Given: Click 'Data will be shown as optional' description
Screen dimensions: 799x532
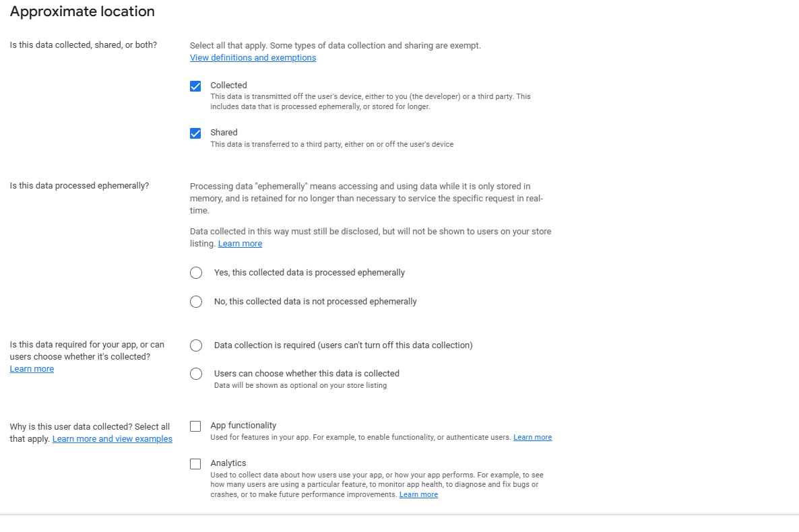Looking at the screenshot, I should (x=300, y=385).
